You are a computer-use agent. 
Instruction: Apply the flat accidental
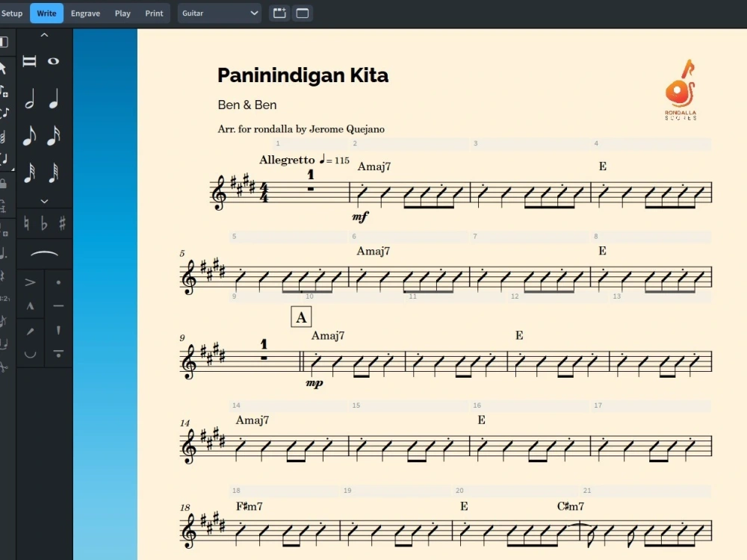tap(44, 223)
